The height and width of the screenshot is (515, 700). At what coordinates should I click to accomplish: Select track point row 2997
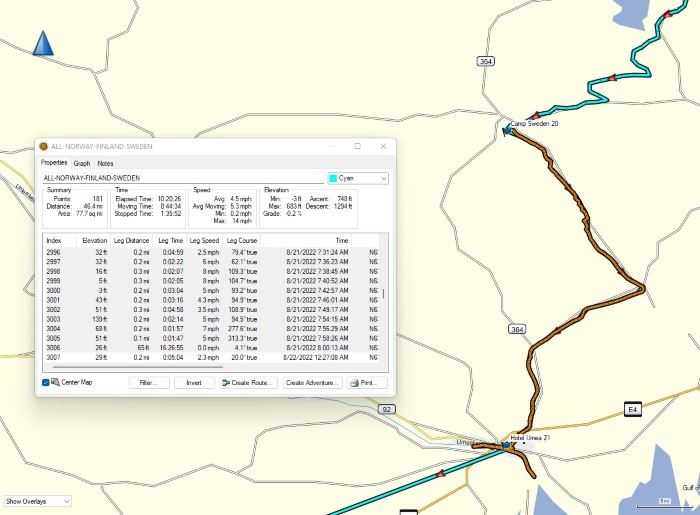212,262
